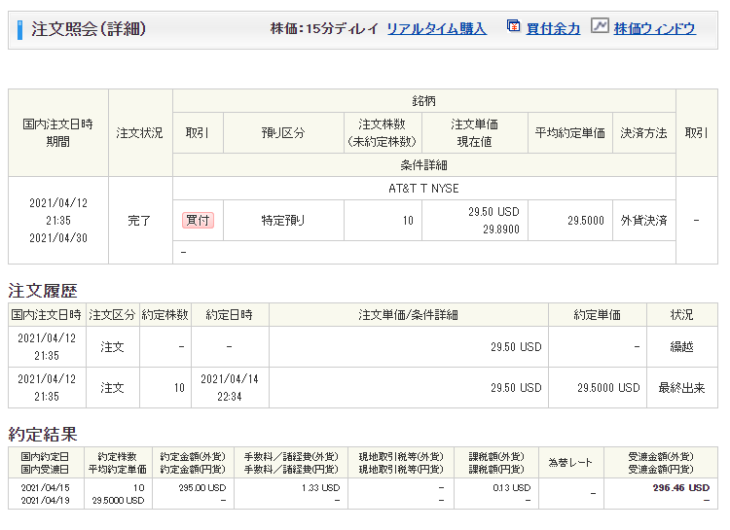Click the 株価:15分ディレイ label
Screen dimensions: 730x530
tap(324, 29)
